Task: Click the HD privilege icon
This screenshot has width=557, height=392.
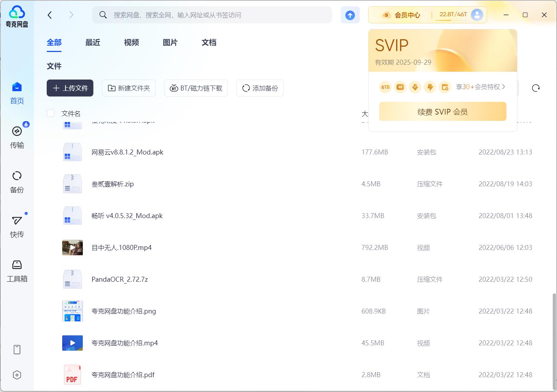Action: tap(400, 87)
